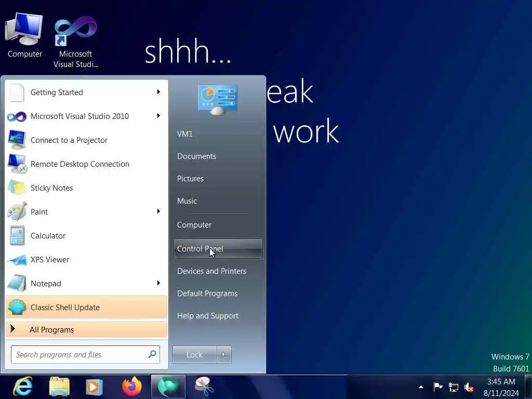The width and height of the screenshot is (532, 399).
Task: Click Show desktop strip at taskbar end
Action: (528, 387)
